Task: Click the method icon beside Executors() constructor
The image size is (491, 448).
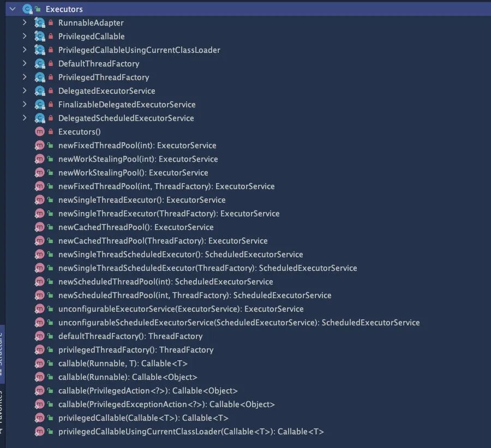Action: tap(39, 132)
